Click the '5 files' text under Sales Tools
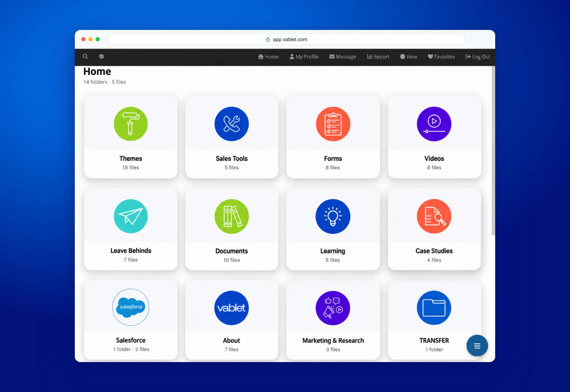The image size is (570, 392). pos(232,168)
